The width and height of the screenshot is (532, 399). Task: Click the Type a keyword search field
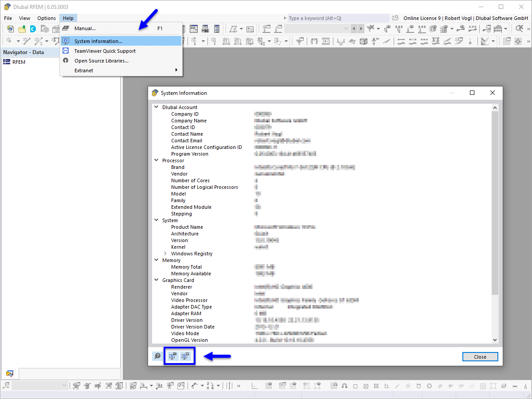tap(338, 18)
